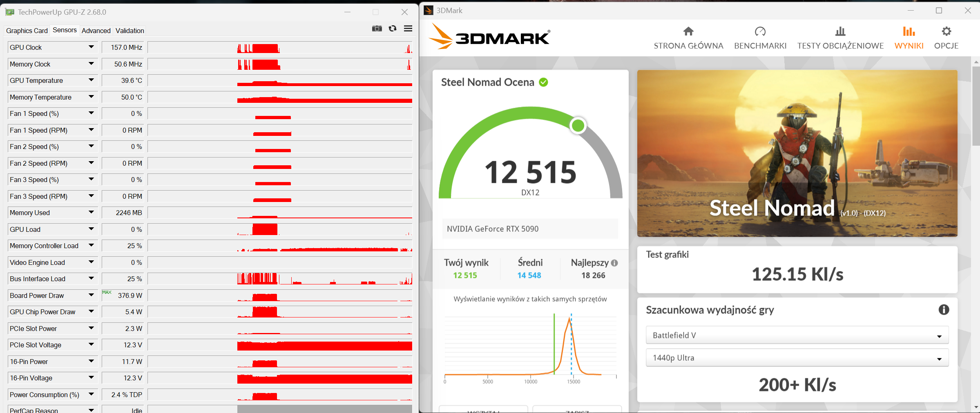Open the Fan 1 Speed (RPM) dropdown

tap(91, 130)
